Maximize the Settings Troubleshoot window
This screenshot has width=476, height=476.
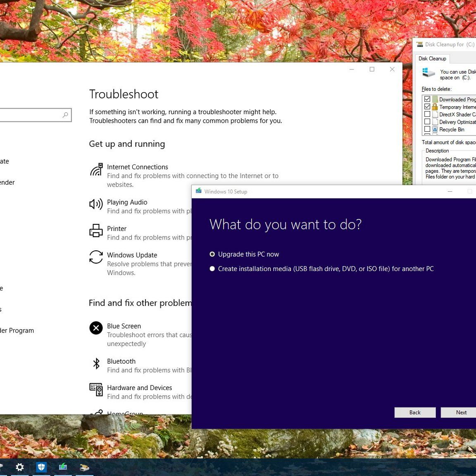[x=372, y=69]
